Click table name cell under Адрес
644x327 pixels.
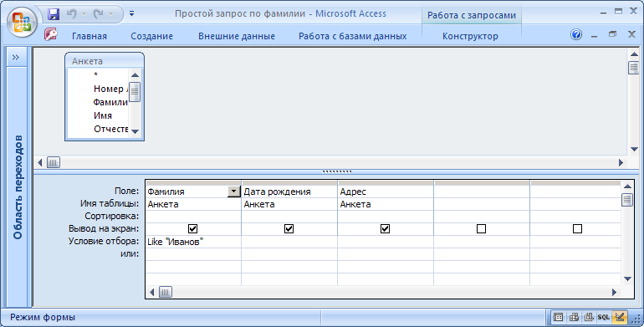point(386,204)
